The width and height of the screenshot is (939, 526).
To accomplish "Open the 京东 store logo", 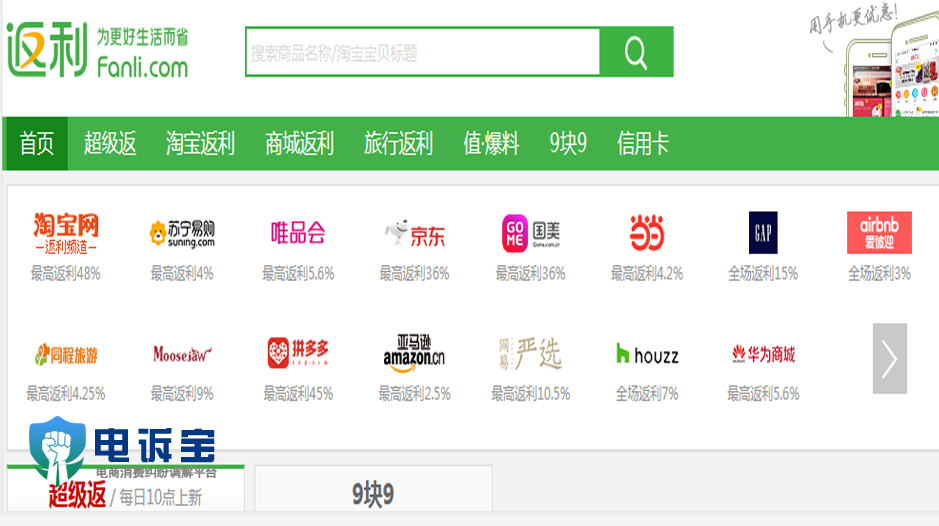I will 414,234.
